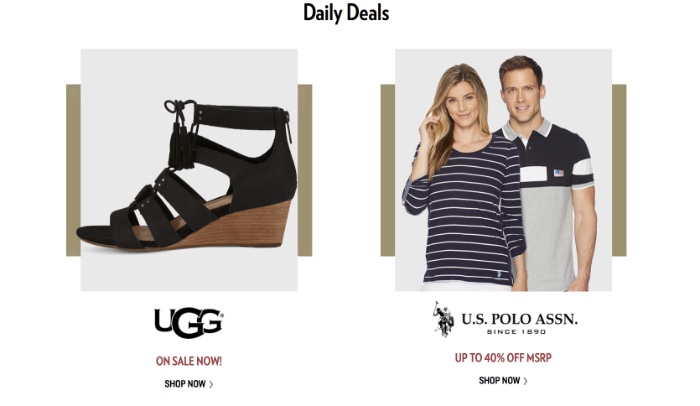Image resolution: width=700 pixels, height=406 pixels.
Task: Open the couple in polo shirts image
Action: point(503,170)
